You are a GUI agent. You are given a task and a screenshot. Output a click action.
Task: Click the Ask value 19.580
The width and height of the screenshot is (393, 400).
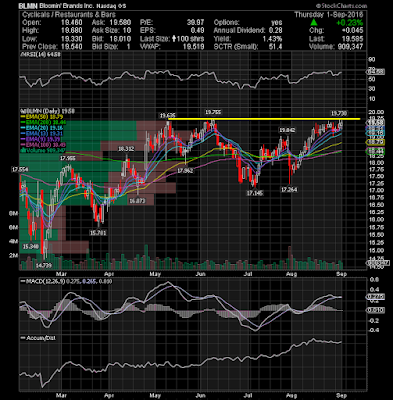(120, 23)
